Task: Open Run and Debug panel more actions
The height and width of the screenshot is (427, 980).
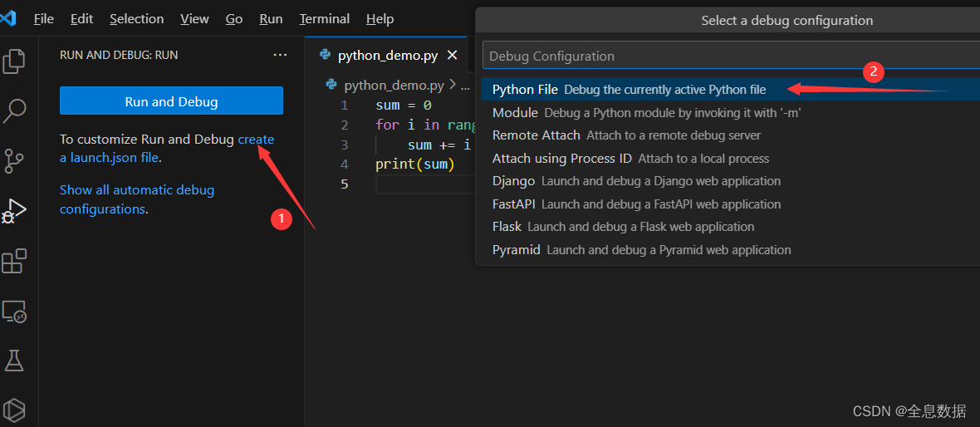Action: point(280,55)
